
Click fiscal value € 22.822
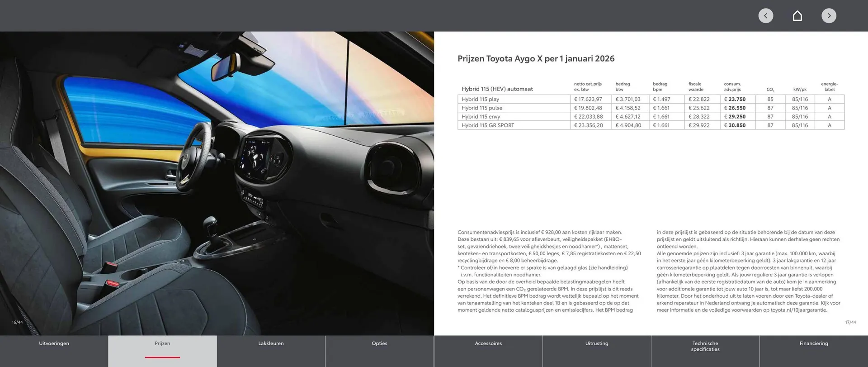tap(699, 99)
